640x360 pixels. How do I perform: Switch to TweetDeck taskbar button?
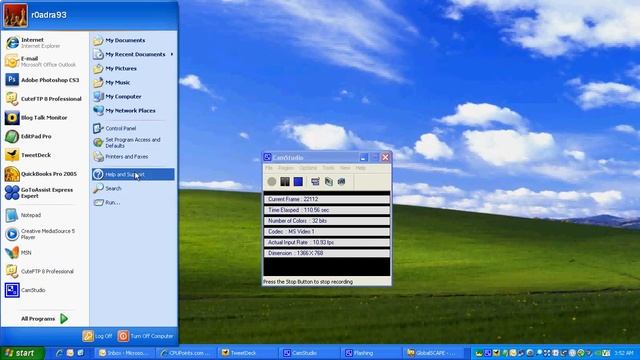249,353
